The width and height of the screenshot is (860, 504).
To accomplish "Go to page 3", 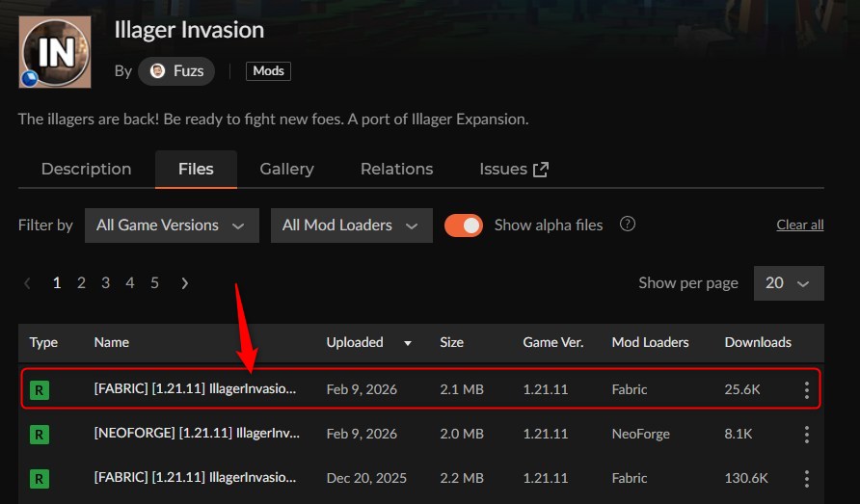I will (x=105, y=283).
